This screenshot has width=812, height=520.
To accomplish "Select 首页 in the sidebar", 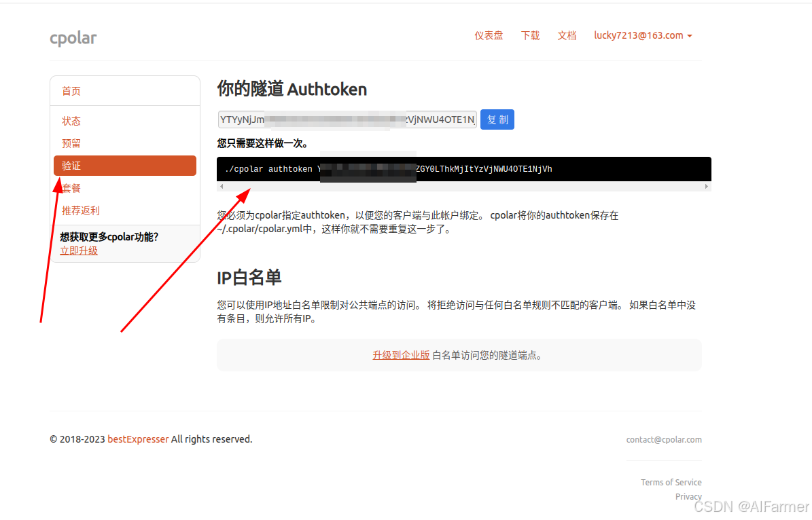I will 71,91.
